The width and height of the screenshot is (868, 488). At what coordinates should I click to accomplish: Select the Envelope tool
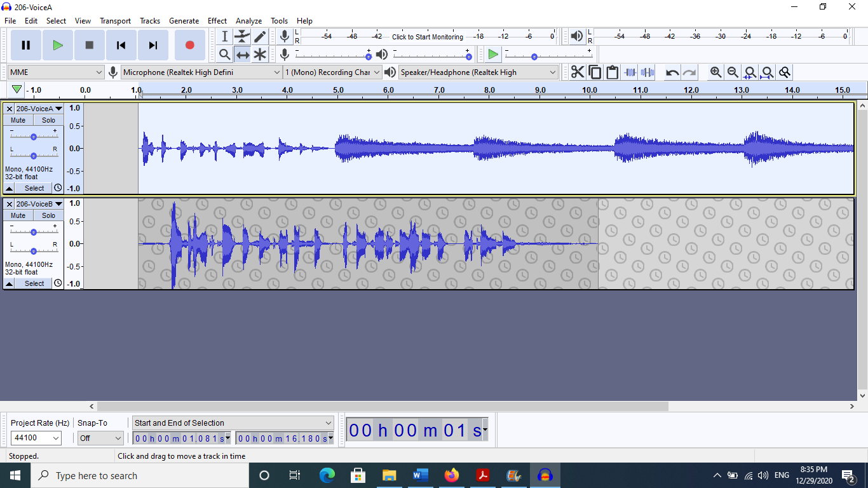pyautogui.click(x=242, y=36)
